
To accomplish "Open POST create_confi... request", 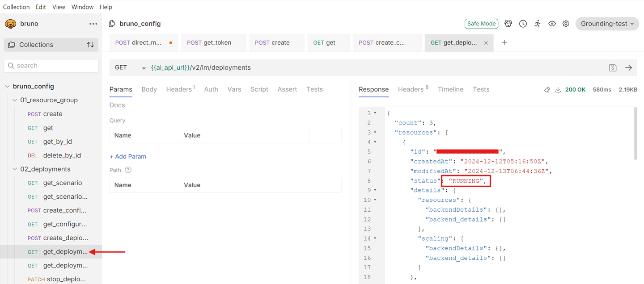I will [51, 211].
